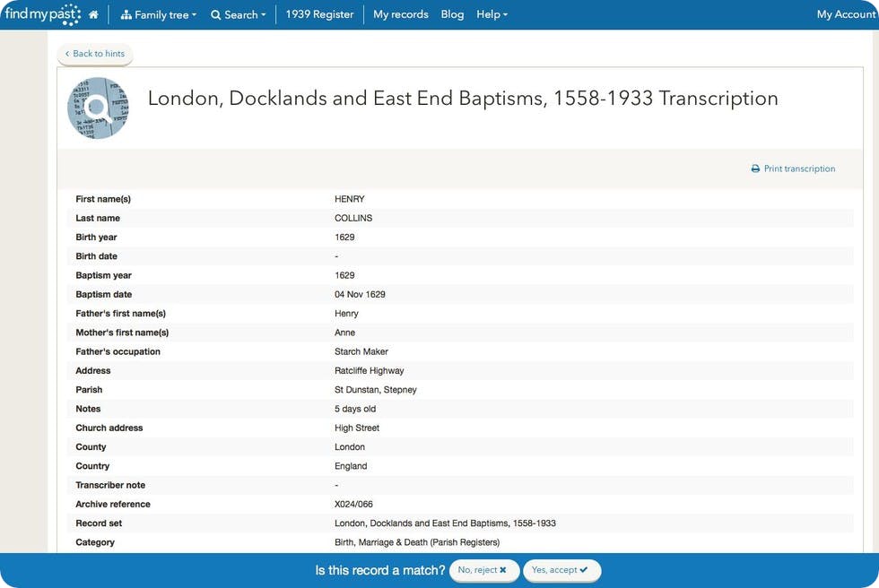Image resolution: width=879 pixels, height=588 pixels.
Task: Click the father's occupation Starch Maker
Action: point(361,351)
